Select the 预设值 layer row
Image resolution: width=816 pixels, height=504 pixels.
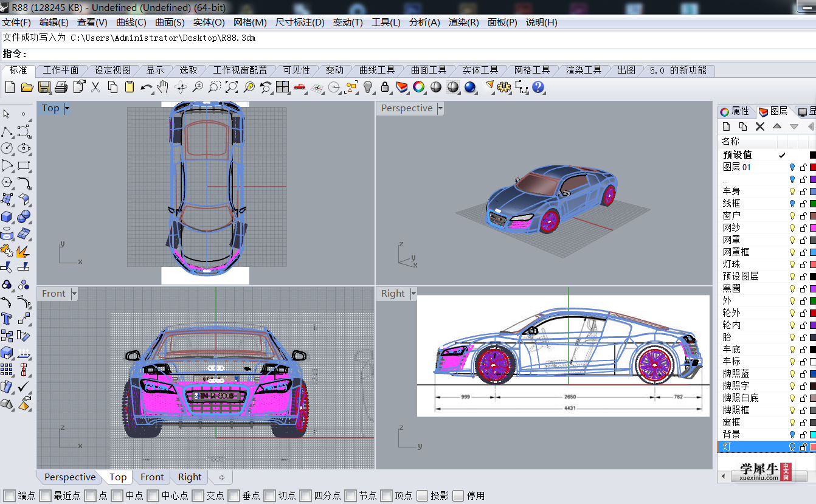pos(767,155)
